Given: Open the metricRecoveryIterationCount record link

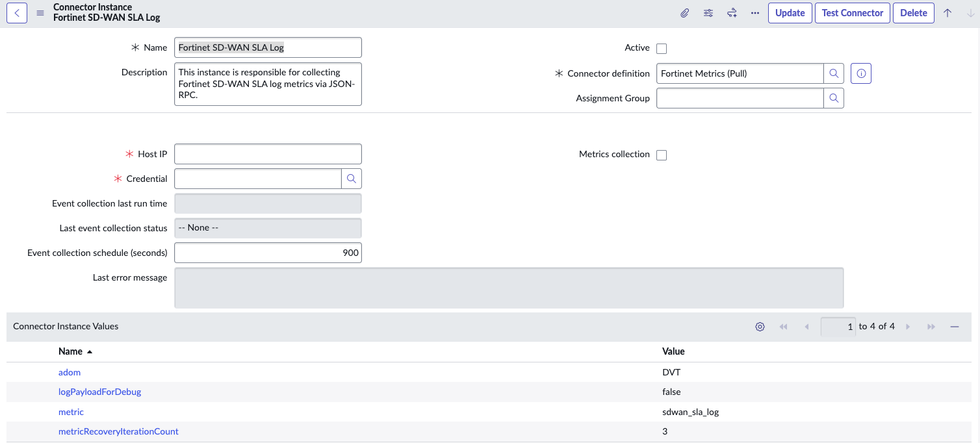Looking at the screenshot, I should (x=118, y=431).
